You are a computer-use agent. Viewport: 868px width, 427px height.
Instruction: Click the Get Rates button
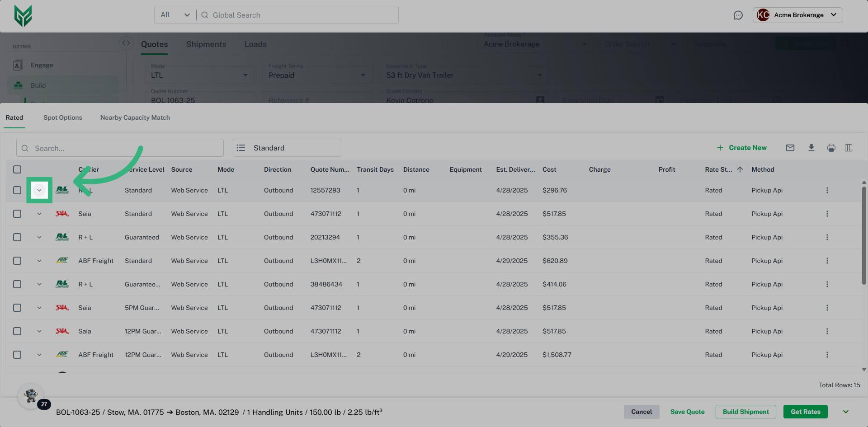tap(805, 412)
